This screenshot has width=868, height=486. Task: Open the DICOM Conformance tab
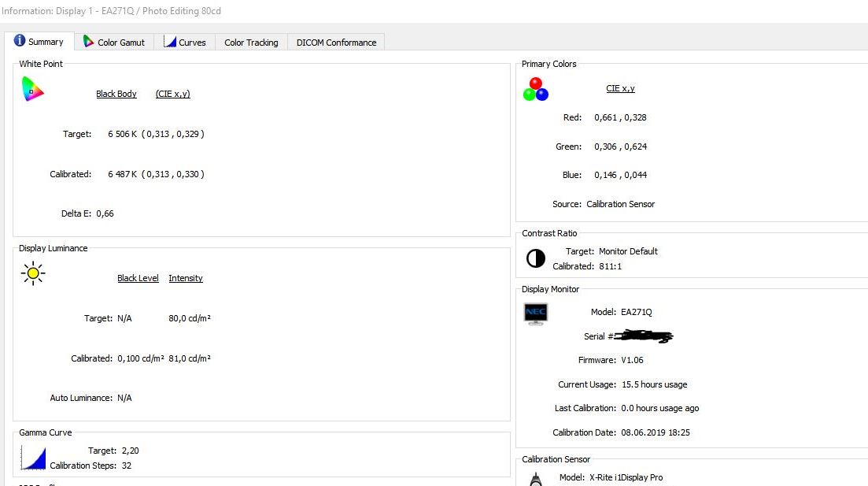coord(336,43)
